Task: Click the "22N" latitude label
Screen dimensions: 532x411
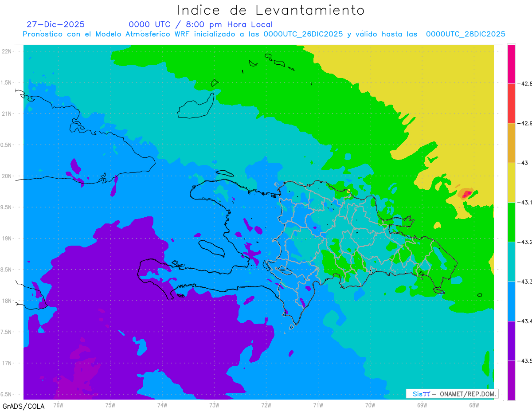Action: tap(7, 51)
